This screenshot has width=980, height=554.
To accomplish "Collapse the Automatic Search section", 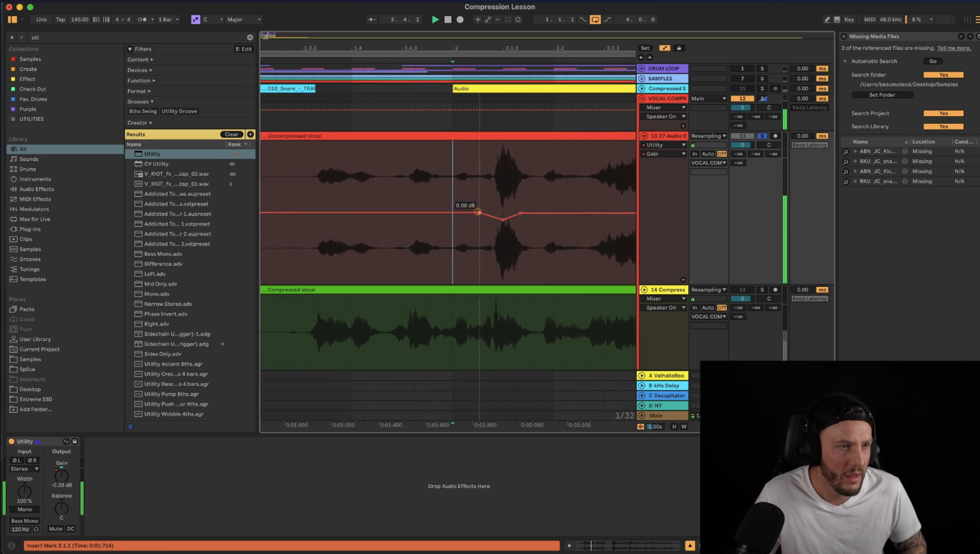I will coord(845,61).
